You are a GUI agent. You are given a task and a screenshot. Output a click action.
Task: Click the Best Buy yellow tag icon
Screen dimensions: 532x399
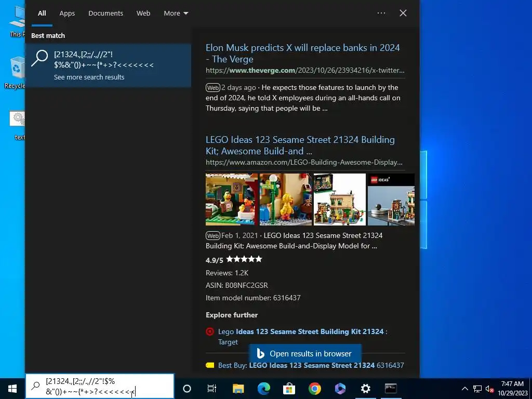[210, 365]
